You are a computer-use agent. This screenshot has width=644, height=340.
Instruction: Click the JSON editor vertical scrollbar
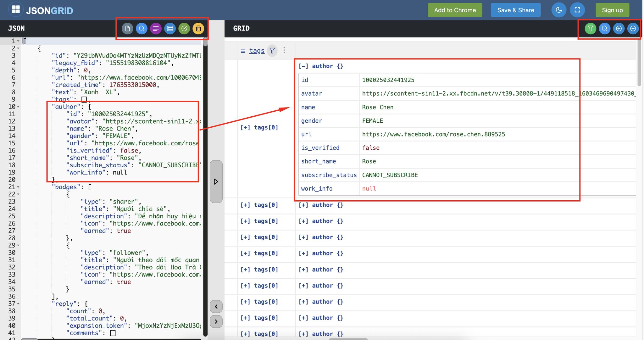[205, 42]
